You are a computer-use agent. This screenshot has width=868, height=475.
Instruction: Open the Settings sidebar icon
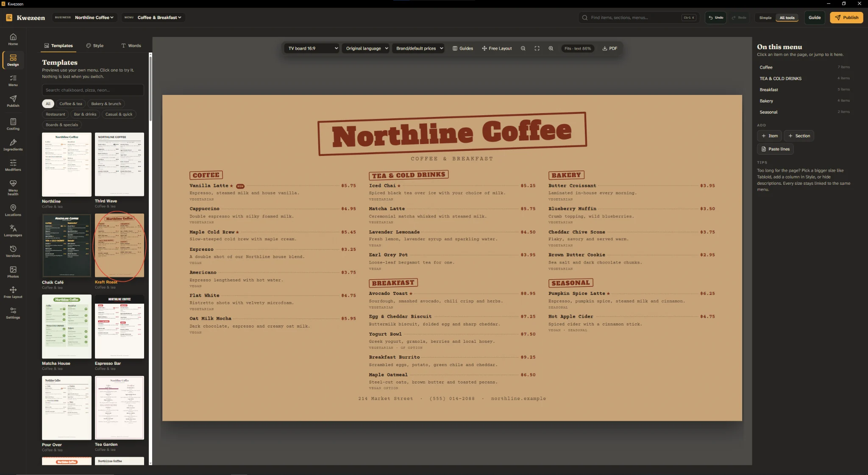point(13,313)
